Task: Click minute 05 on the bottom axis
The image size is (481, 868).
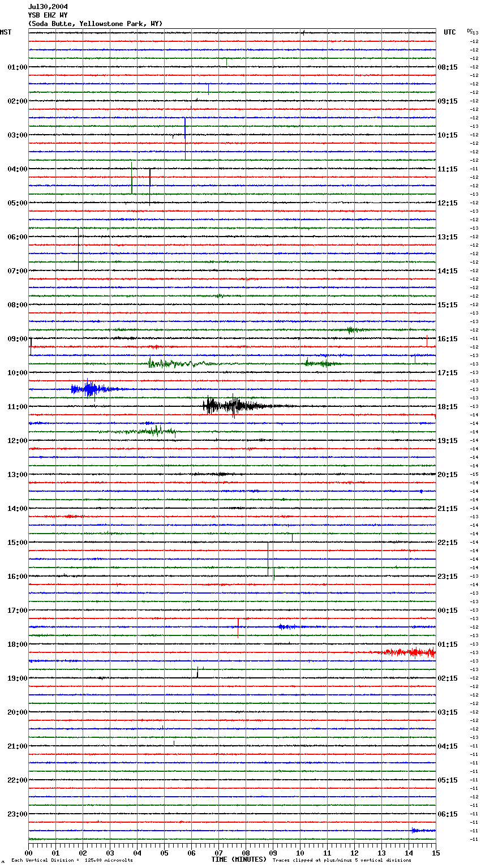Action: (x=164, y=853)
